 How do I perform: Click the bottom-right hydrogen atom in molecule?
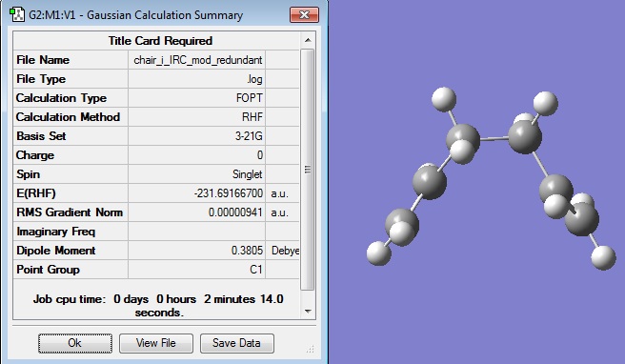point(603,257)
